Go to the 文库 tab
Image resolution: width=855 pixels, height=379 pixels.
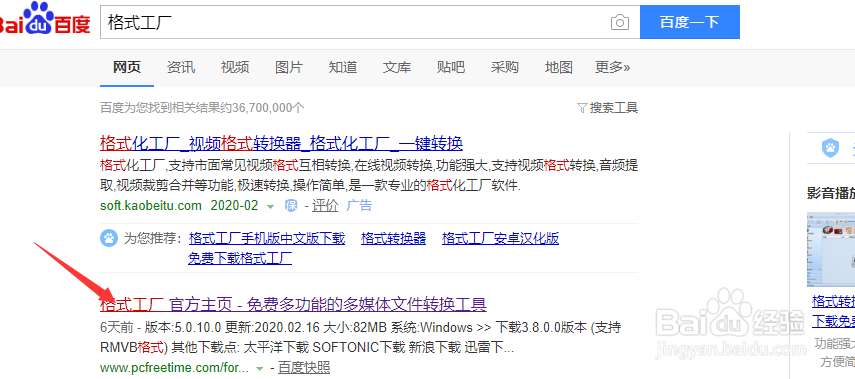pos(396,68)
